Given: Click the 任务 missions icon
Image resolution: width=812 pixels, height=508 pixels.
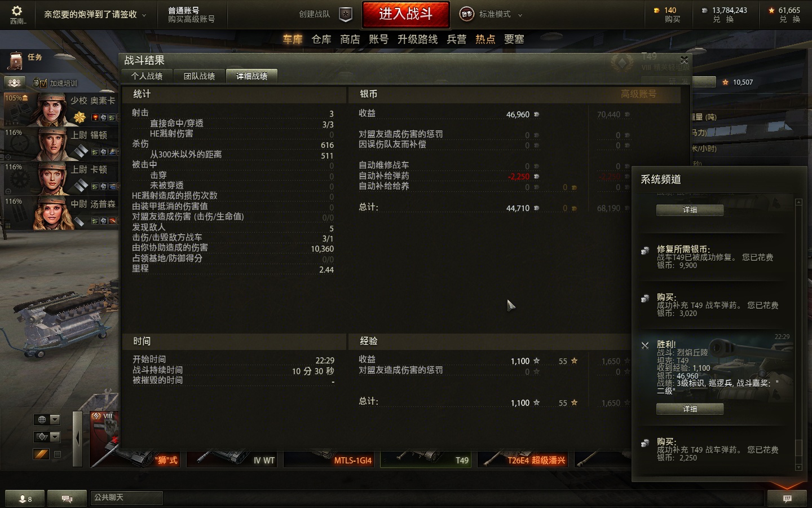Looking at the screenshot, I should click(x=16, y=61).
